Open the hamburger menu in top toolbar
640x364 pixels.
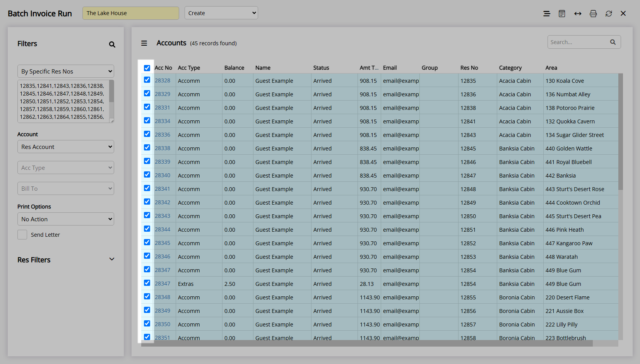(x=547, y=14)
